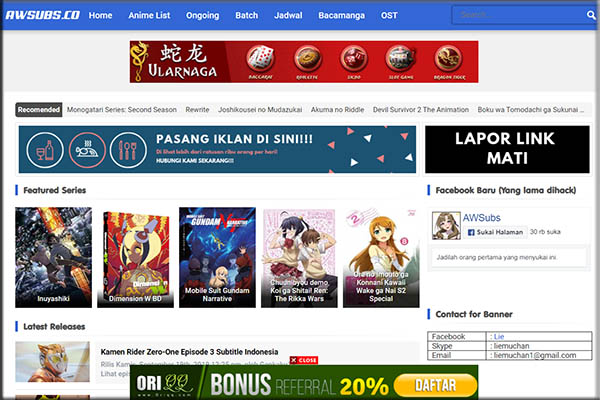Click the "30 rb suka" like count

pos(545,232)
